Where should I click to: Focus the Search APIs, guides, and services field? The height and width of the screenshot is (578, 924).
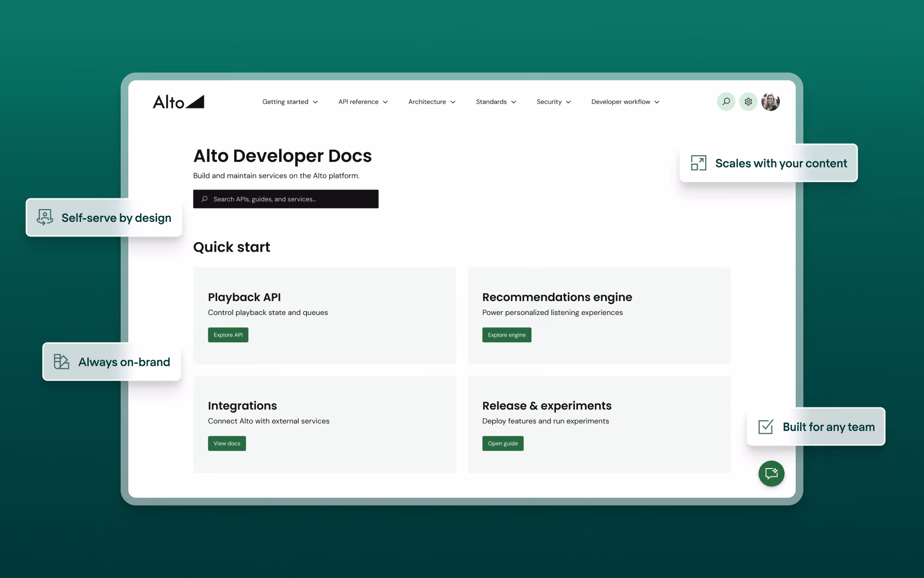286,199
